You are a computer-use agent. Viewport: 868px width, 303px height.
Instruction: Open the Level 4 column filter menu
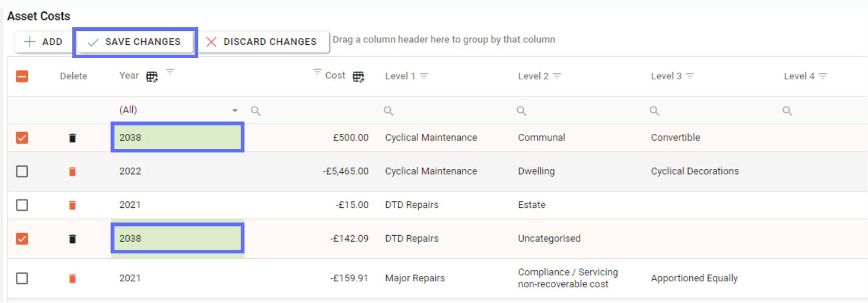point(823,76)
